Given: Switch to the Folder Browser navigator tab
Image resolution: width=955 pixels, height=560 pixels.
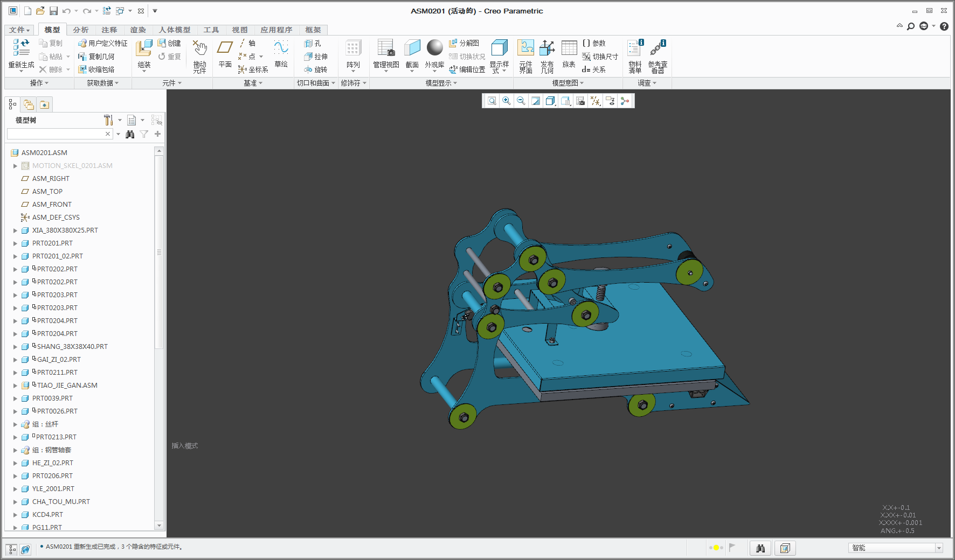Looking at the screenshot, I should pyautogui.click(x=29, y=104).
